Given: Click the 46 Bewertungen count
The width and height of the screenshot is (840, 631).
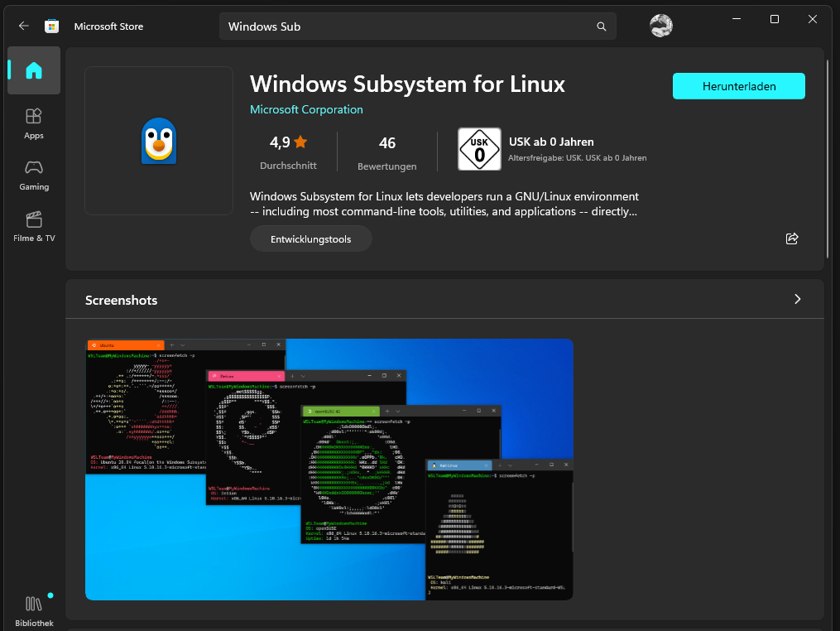Looking at the screenshot, I should click(x=386, y=153).
